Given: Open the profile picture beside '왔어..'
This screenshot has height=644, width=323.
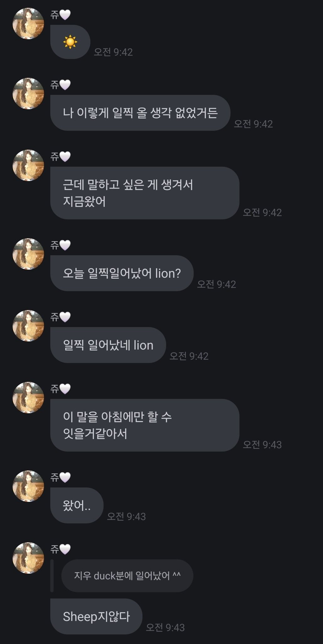Looking at the screenshot, I should click(x=28, y=486).
